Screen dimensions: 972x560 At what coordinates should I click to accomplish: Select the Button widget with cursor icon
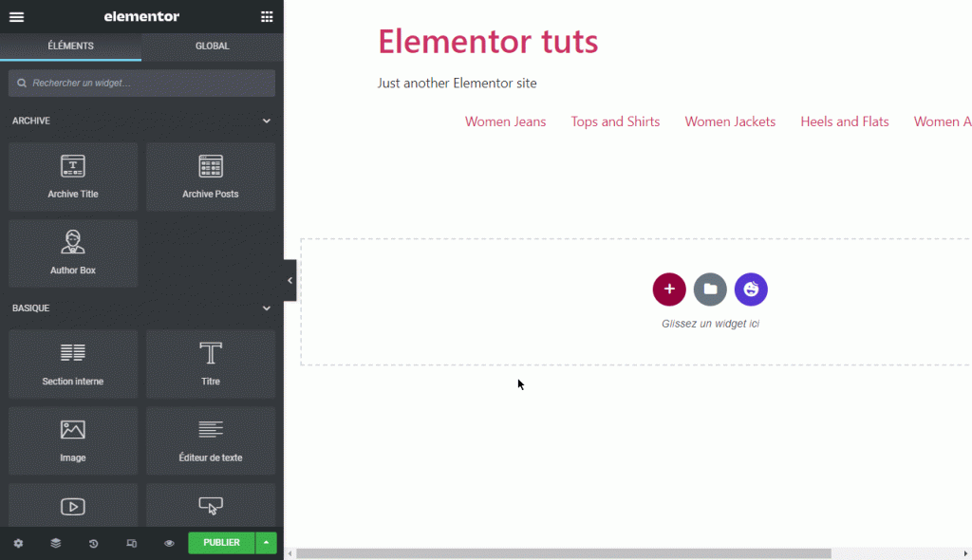click(211, 506)
